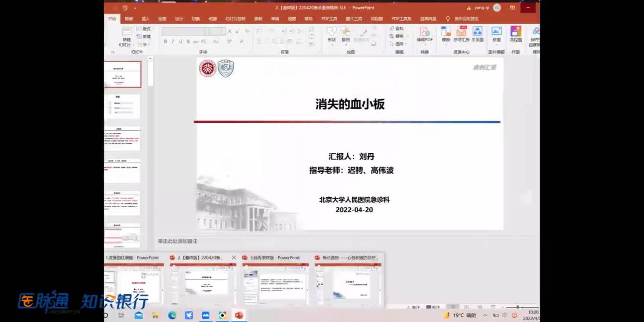The width and height of the screenshot is (644, 322).
Task: Click the Arrange (排列) icon
Action: 346,32
